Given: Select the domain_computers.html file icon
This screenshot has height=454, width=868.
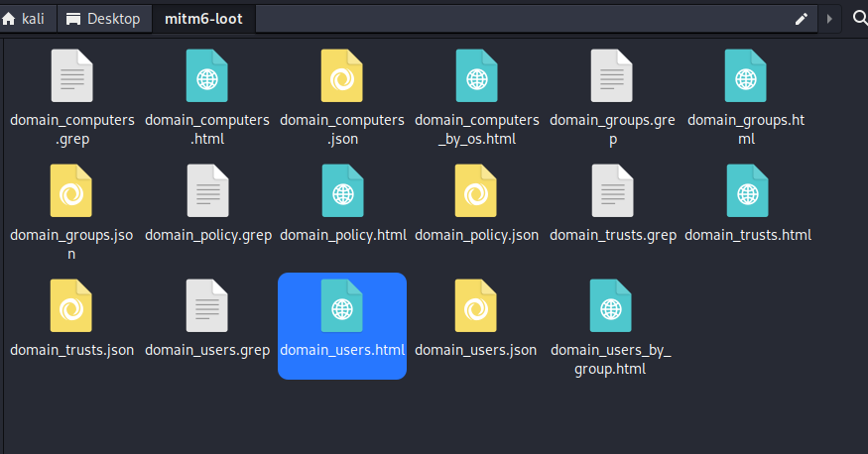Looking at the screenshot, I should (207, 75).
